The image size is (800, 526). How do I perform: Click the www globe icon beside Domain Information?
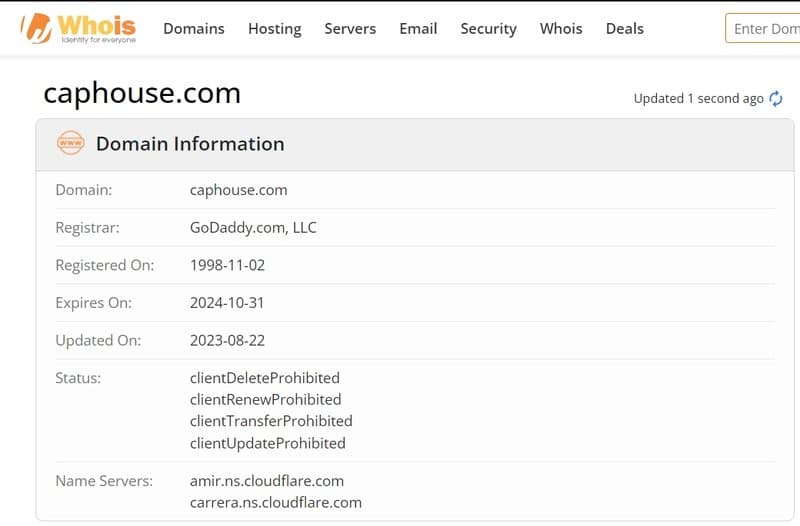70,143
